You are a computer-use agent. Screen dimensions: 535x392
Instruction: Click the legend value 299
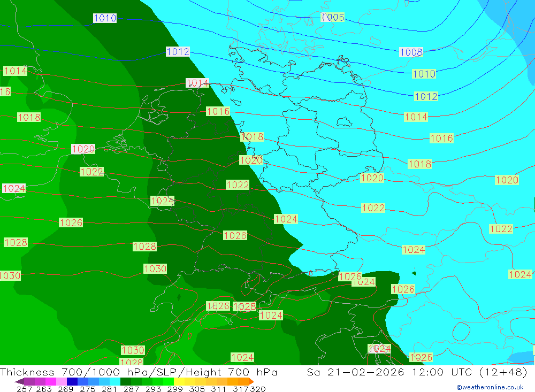pos(175,389)
